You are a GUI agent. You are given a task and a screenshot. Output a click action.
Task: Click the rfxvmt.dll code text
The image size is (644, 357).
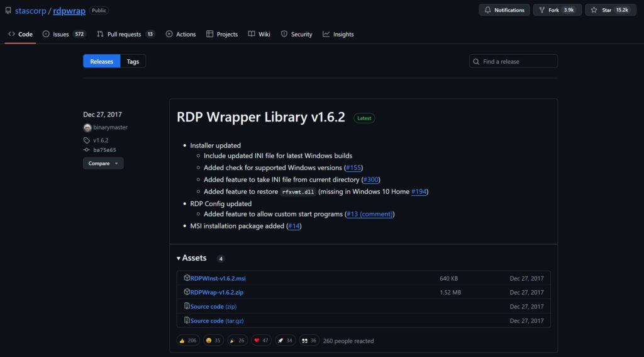(x=298, y=191)
